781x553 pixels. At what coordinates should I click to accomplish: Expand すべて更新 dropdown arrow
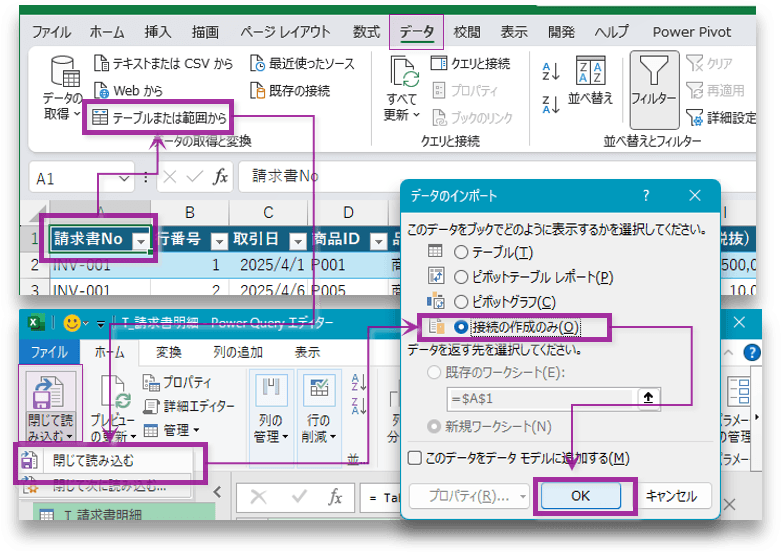[416, 115]
